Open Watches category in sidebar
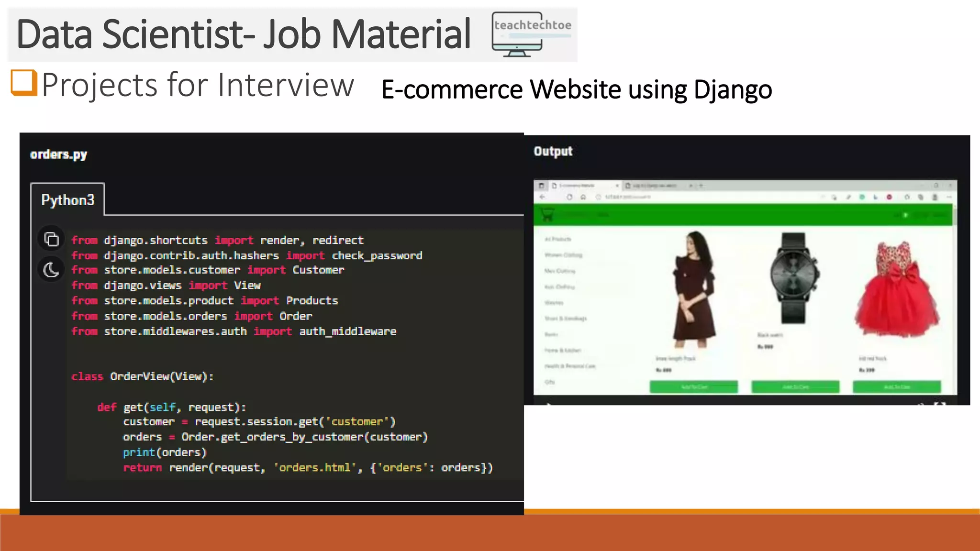 tap(554, 303)
